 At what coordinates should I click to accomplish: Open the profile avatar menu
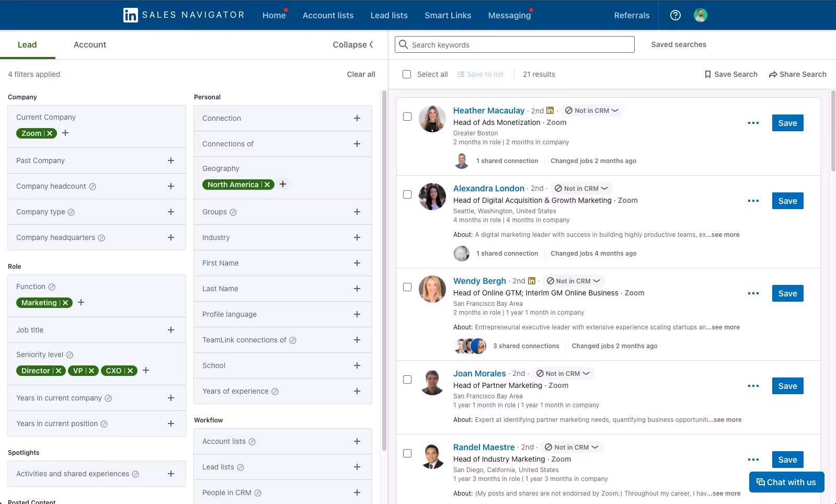[x=701, y=15]
